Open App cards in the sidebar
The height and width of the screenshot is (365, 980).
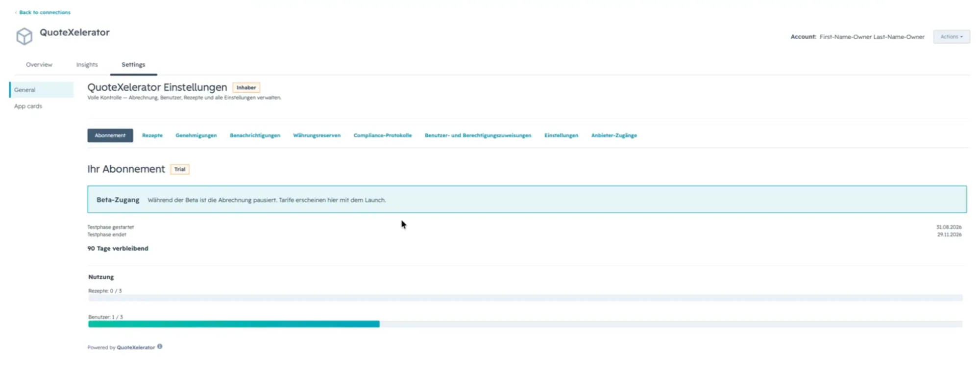(x=28, y=106)
